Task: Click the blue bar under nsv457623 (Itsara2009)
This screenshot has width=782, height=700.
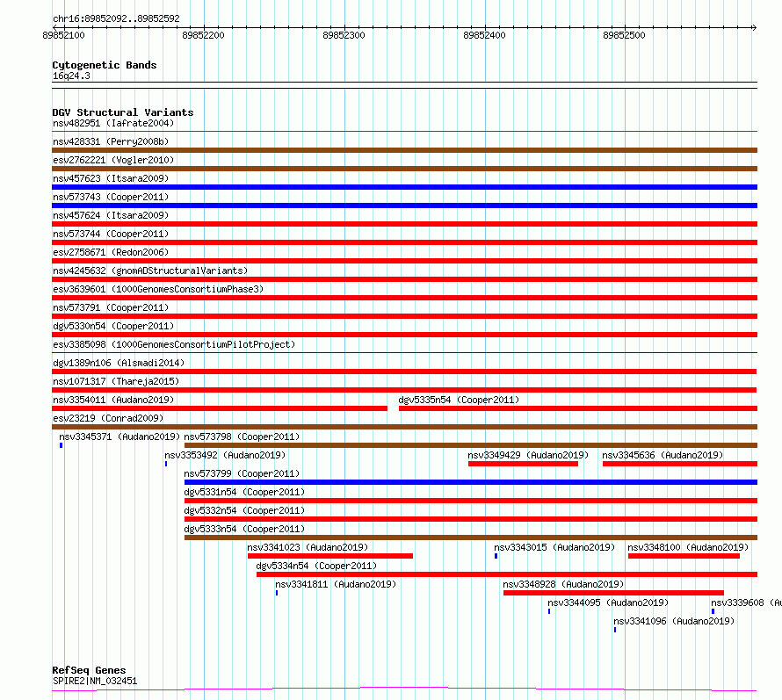Action: coord(404,187)
